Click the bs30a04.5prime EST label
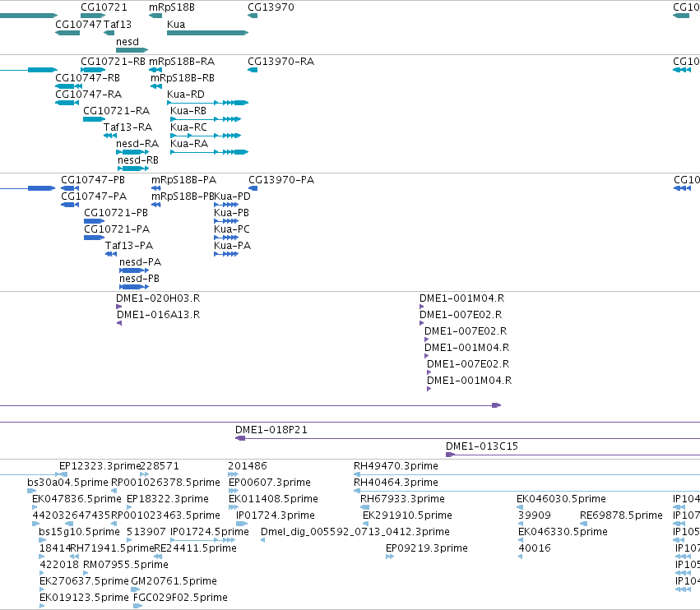This screenshot has width=700, height=610. coord(67,483)
